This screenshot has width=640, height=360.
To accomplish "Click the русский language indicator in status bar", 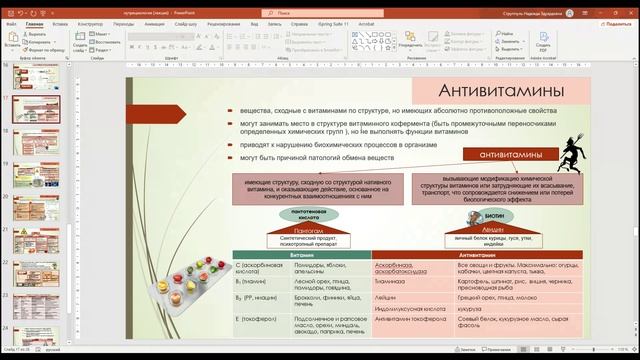I will pos(53,349).
